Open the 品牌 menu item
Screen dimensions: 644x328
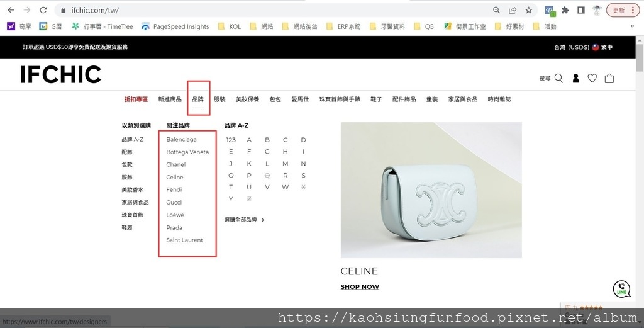197,99
